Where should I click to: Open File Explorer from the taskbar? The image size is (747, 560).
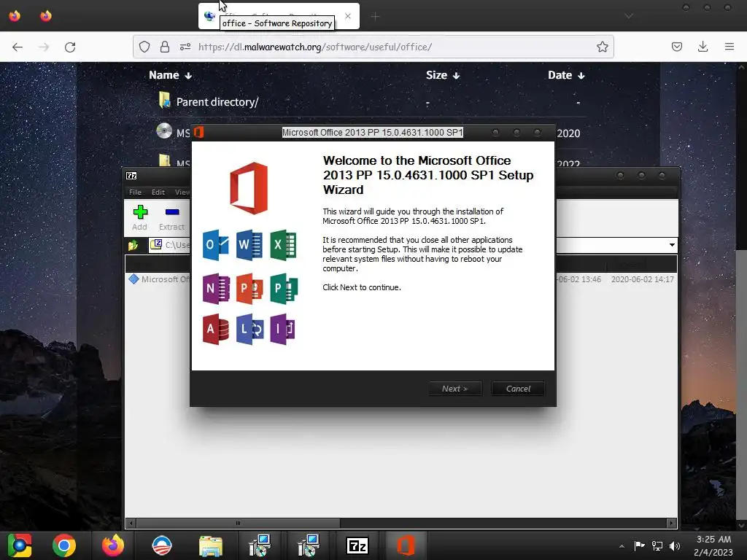pyautogui.click(x=211, y=546)
